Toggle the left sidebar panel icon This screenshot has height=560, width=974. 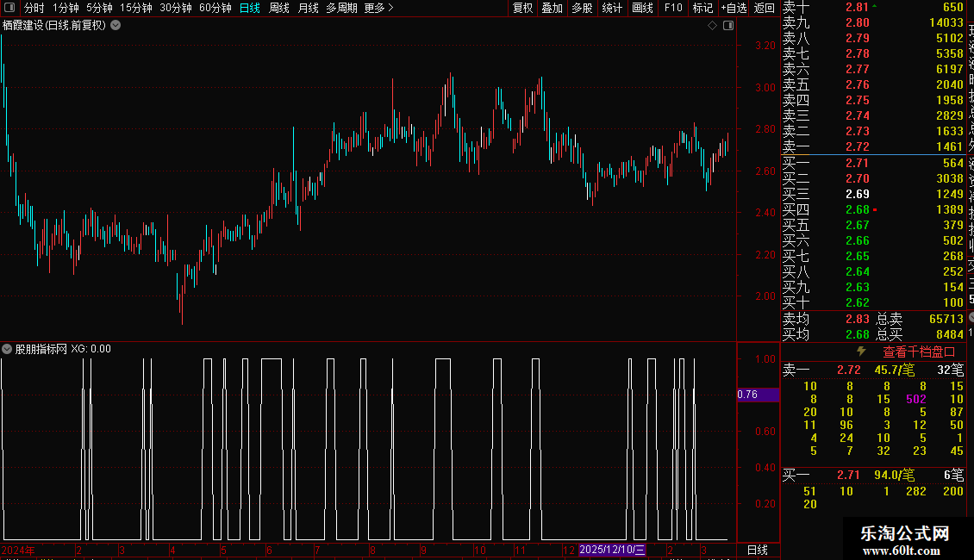pyautogui.click(x=9, y=8)
